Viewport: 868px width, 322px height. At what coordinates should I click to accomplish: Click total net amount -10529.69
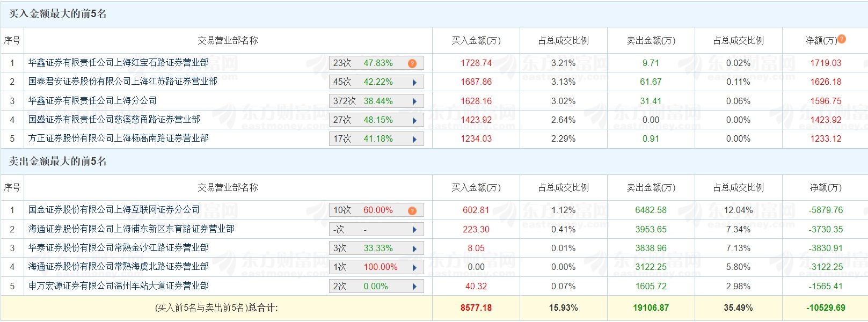[826, 308]
